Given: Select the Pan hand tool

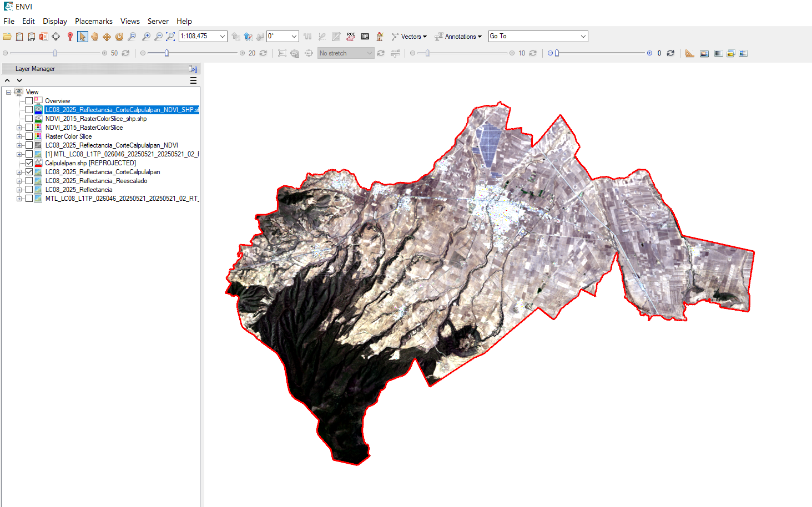Looking at the screenshot, I should click(94, 37).
